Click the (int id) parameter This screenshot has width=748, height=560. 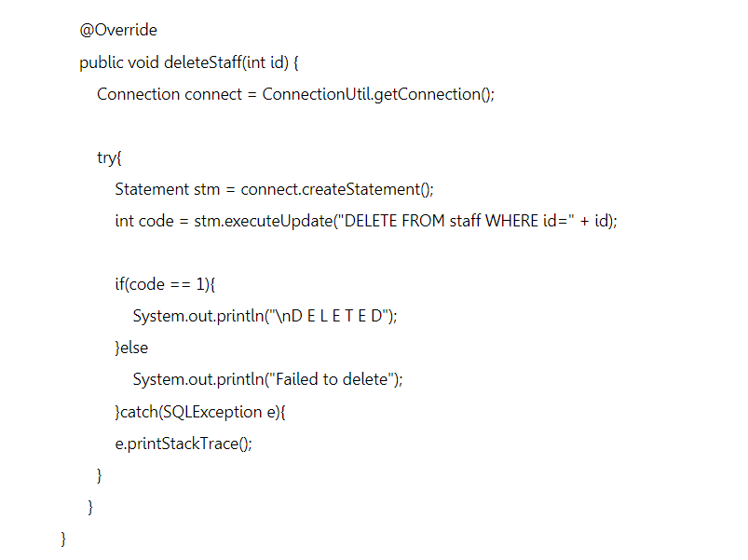click(x=265, y=62)
